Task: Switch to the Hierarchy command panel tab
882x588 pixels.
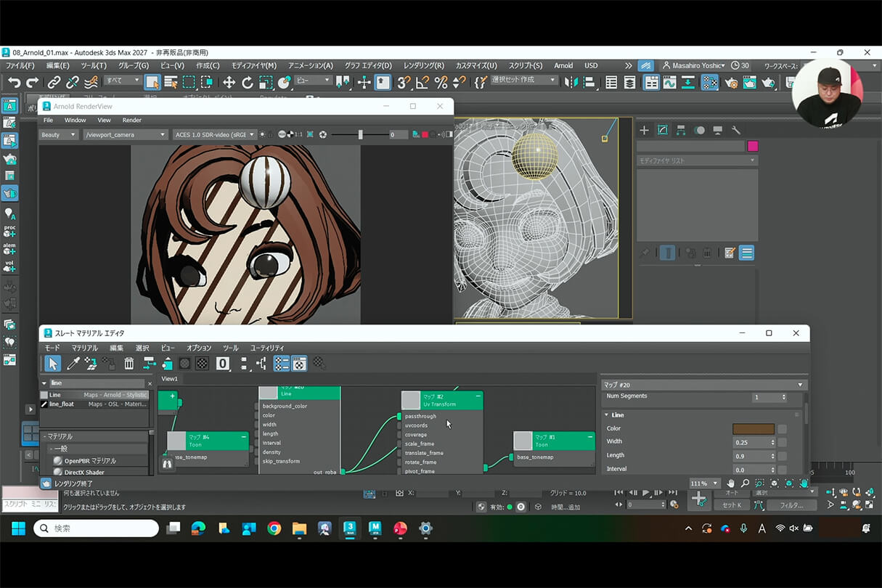Action: 681,130
